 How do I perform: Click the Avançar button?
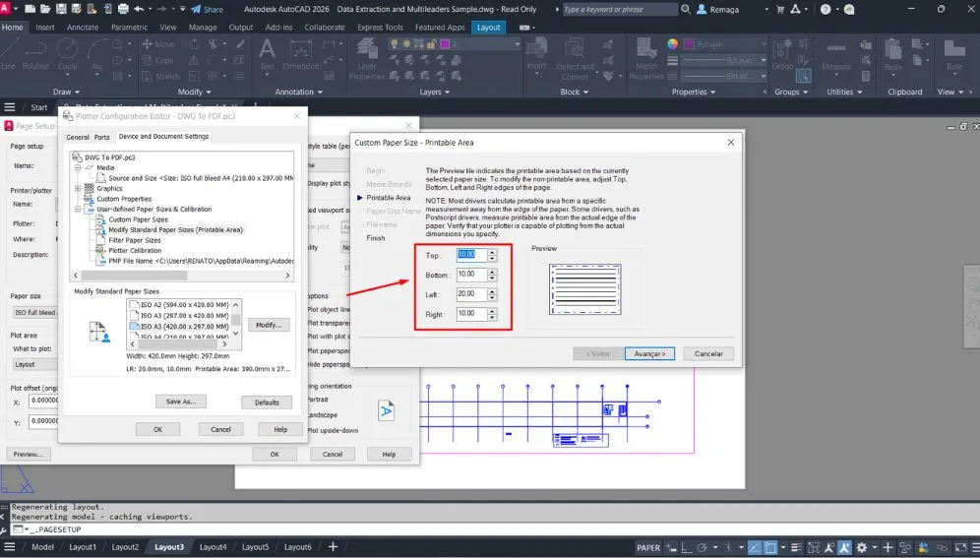click(x=649, y=353)
